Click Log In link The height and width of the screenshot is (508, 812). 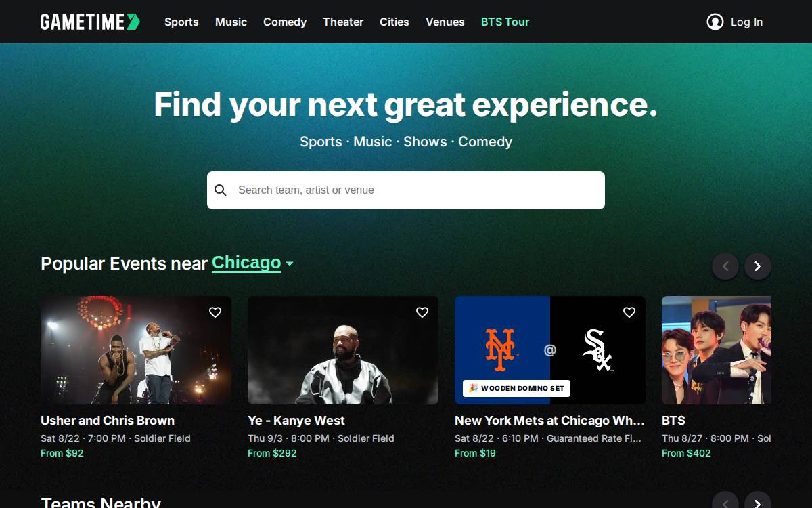(746, 22)
